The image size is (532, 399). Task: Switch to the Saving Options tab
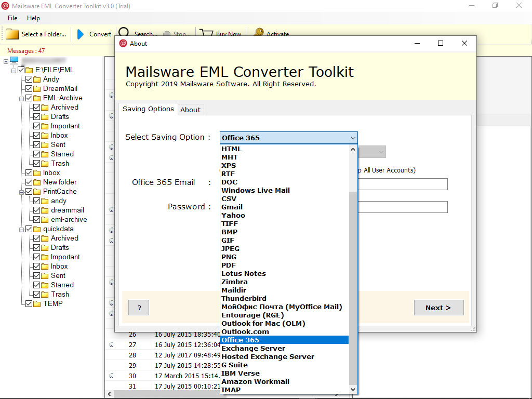click(148, 109)
